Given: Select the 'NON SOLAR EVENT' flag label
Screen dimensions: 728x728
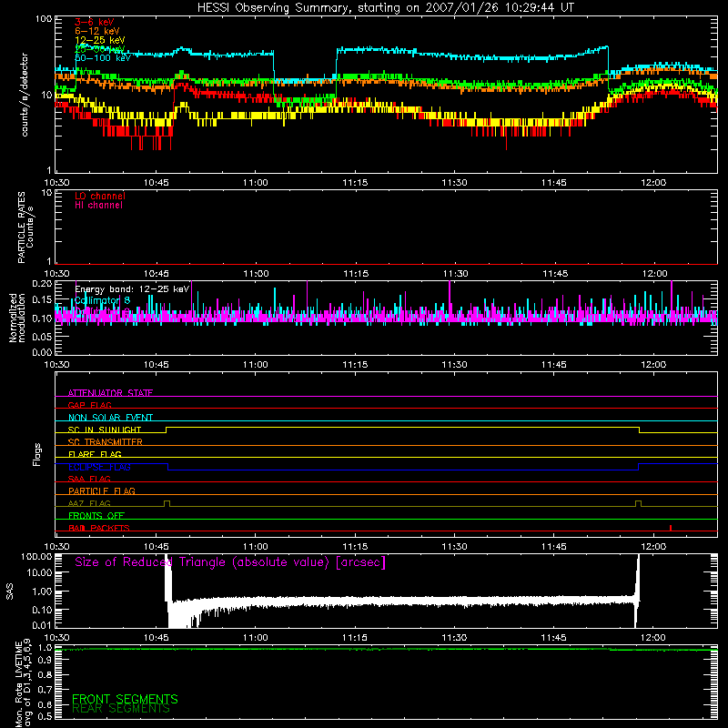Looking at the screenshot, I should pyautogui.click(x=110, y=418).
